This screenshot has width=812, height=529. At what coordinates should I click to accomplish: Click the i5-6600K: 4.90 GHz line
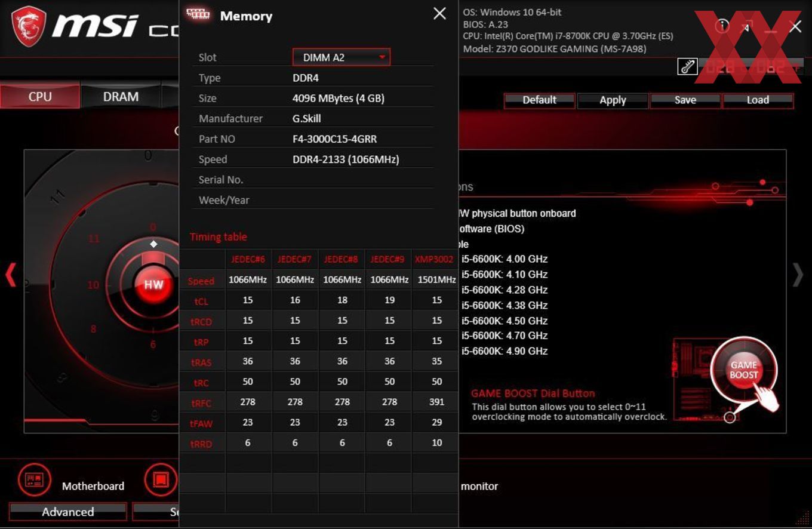(504, 351)
